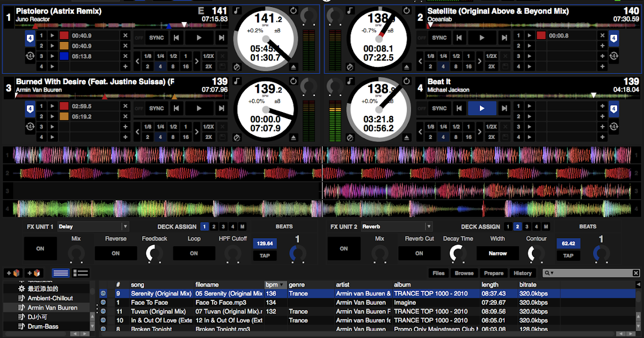Halve loop length 1/2X on deck 4
The image size is (644, 338).
click(x=491, y=127)
